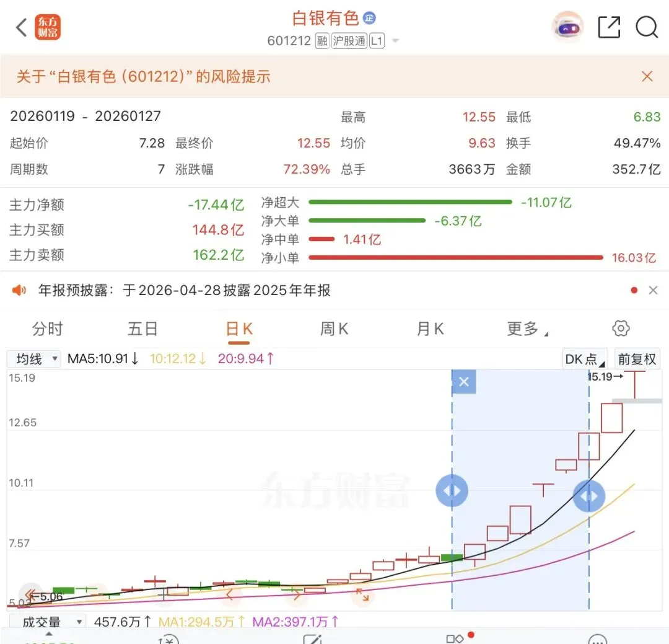
Task: Tap the single-left chart step arrow
Action: point(230,594)
